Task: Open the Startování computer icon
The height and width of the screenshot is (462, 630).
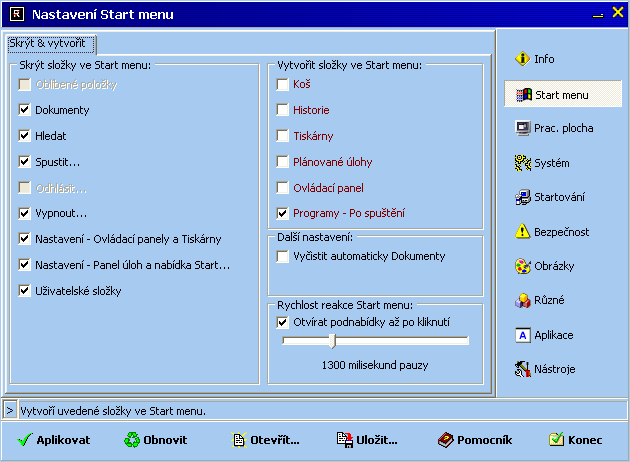Action: coord(523,197)
